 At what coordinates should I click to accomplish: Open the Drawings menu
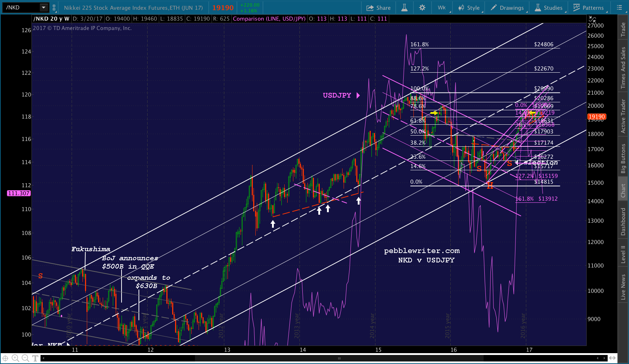tap(507, 8)
